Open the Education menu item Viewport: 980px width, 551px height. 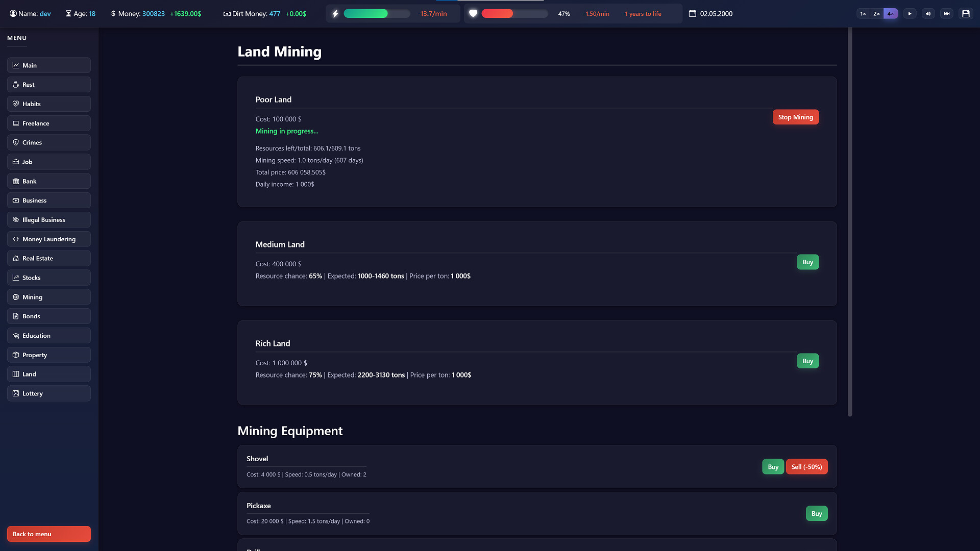coord(48,335)
